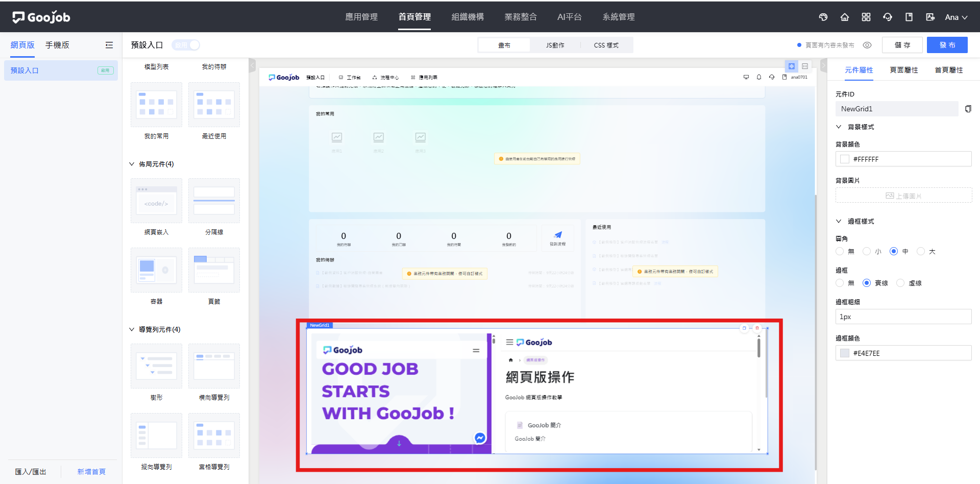980x484 pixels.
Task: Add the 分隔線 divider component
Action: [214, 201]
